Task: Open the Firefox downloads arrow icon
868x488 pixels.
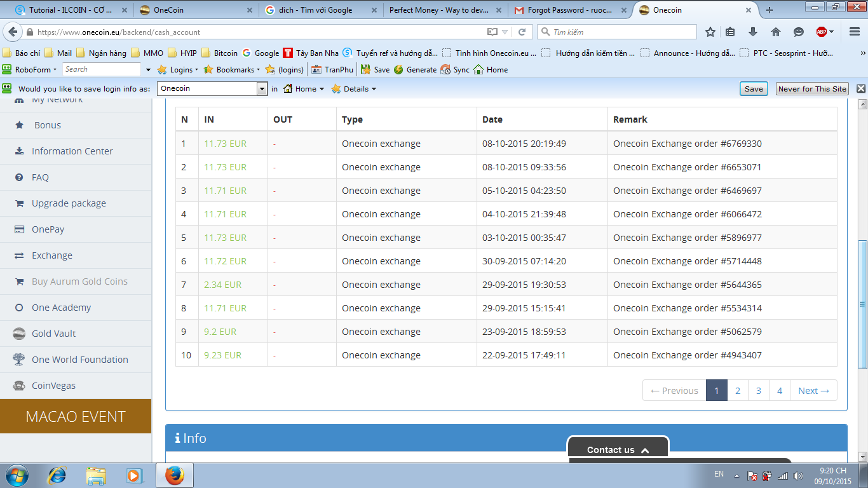Action: coord(753,32)
